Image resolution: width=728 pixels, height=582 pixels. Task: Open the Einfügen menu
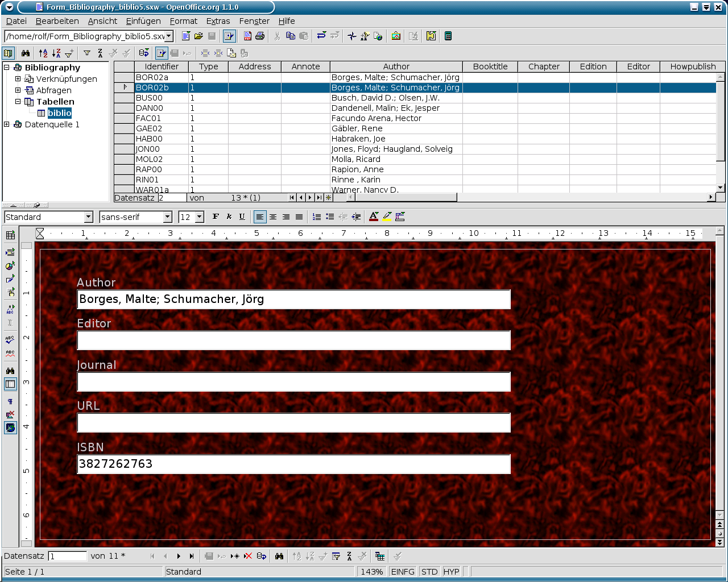pyautogui.click(x=143, y=21)
